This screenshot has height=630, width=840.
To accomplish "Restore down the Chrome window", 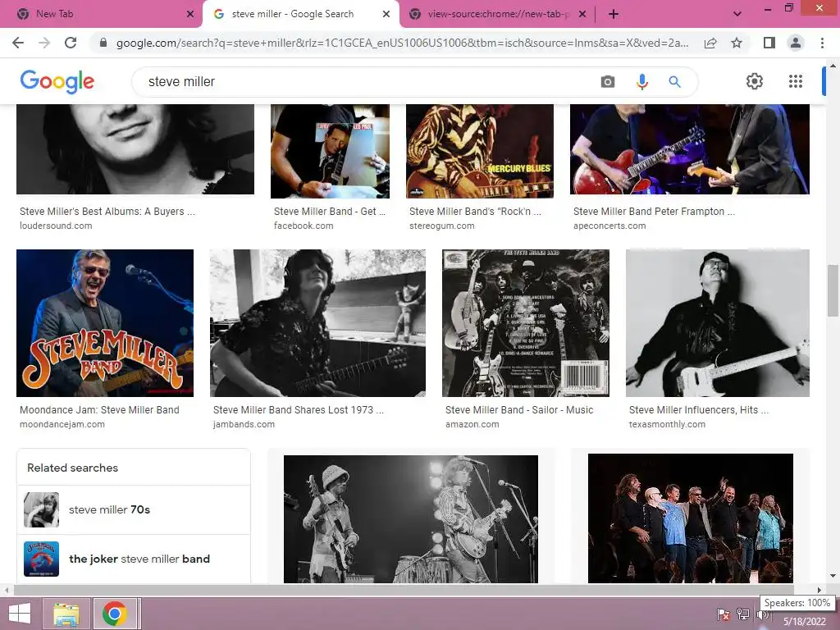I will 788,8.
